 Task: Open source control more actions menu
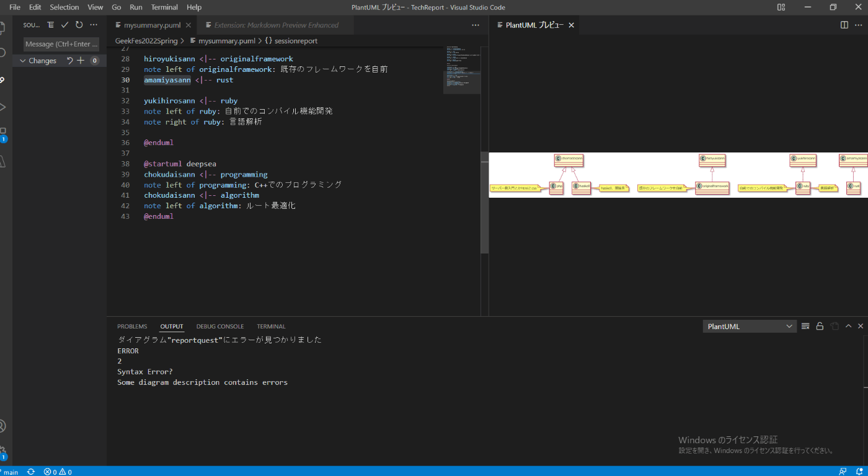click(x=94, y=25)
